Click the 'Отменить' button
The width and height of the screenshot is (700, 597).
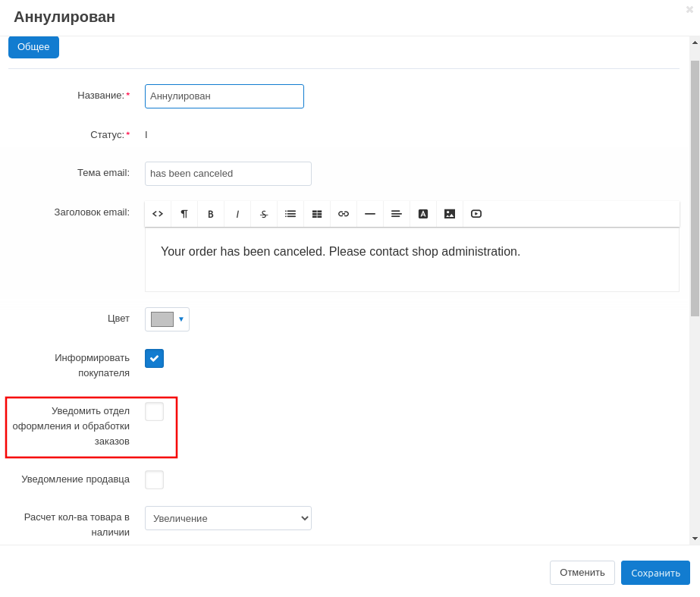582,573
